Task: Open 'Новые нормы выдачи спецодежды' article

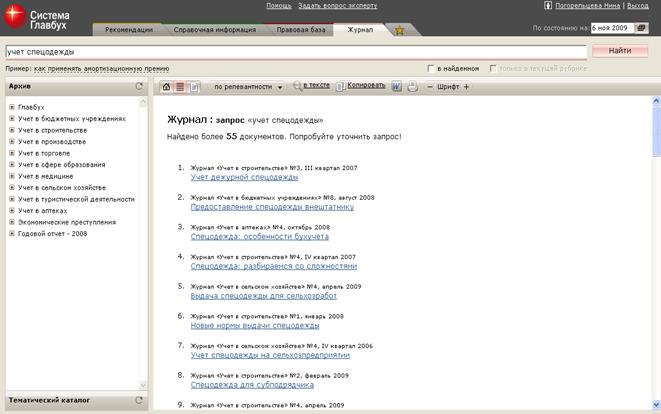Action: point(255,325)
